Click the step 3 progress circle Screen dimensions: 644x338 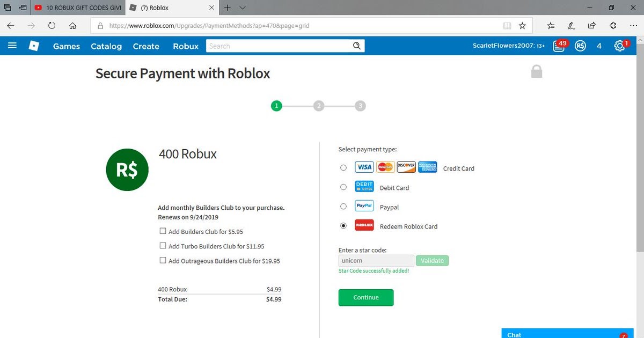tap(361, 106)
